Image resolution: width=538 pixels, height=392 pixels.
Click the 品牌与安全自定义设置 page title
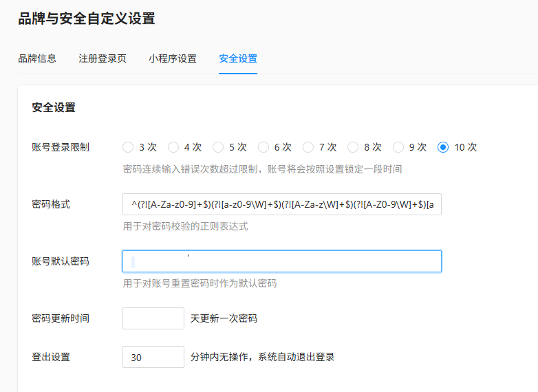coord(87,19)
